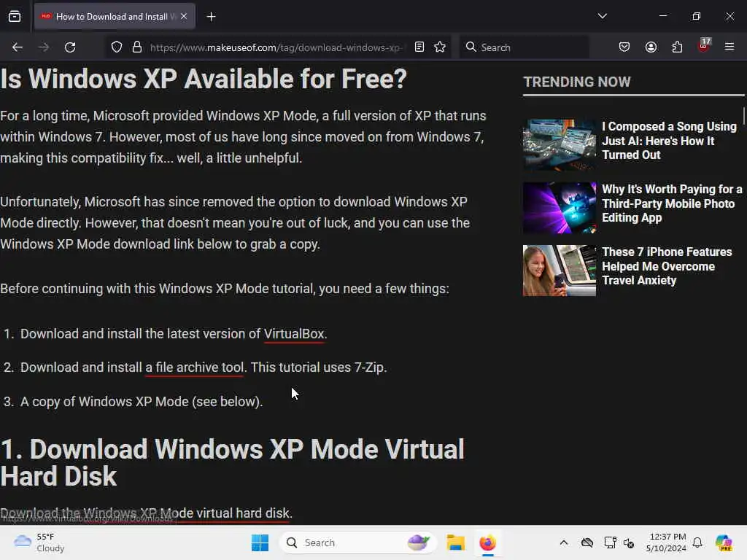
Task: Open muted volume tray icon
Action: (x=629, y=542)
